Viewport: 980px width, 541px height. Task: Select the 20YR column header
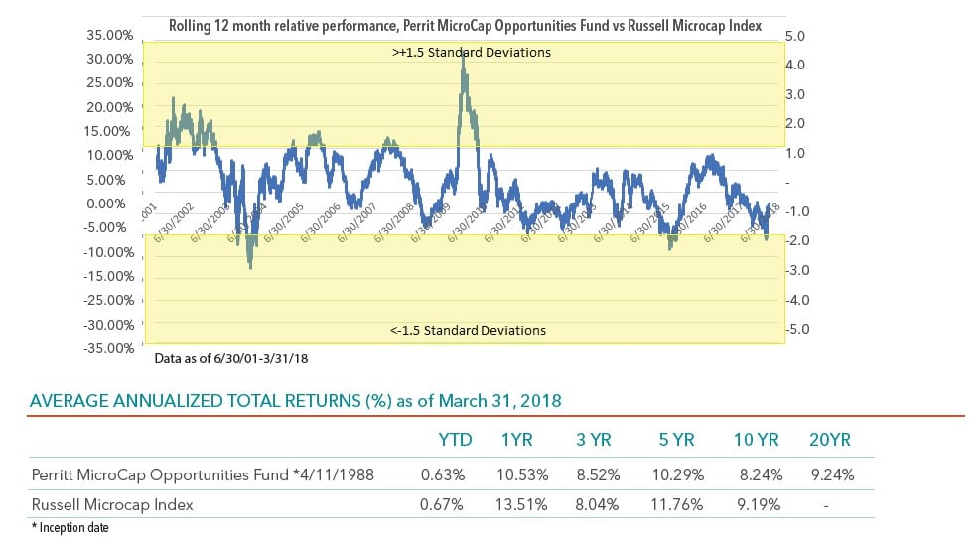(x=831, y=439)
